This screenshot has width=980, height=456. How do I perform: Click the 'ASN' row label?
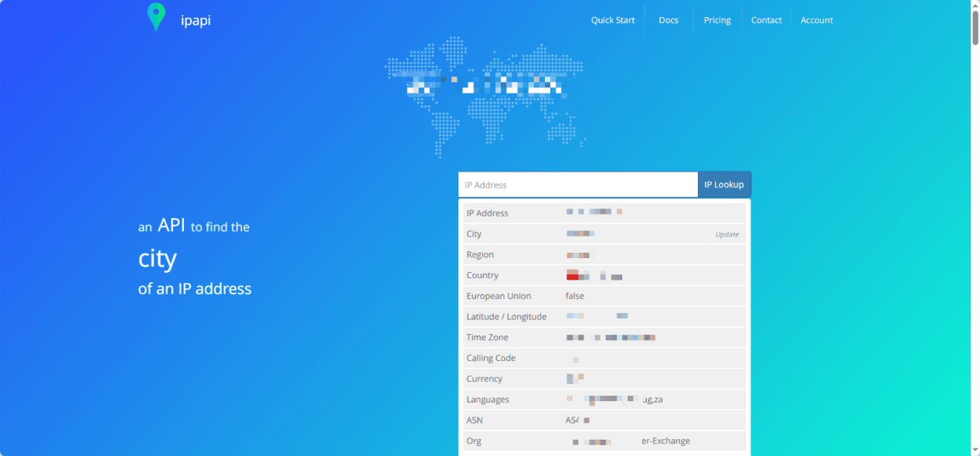coord(475,420)
